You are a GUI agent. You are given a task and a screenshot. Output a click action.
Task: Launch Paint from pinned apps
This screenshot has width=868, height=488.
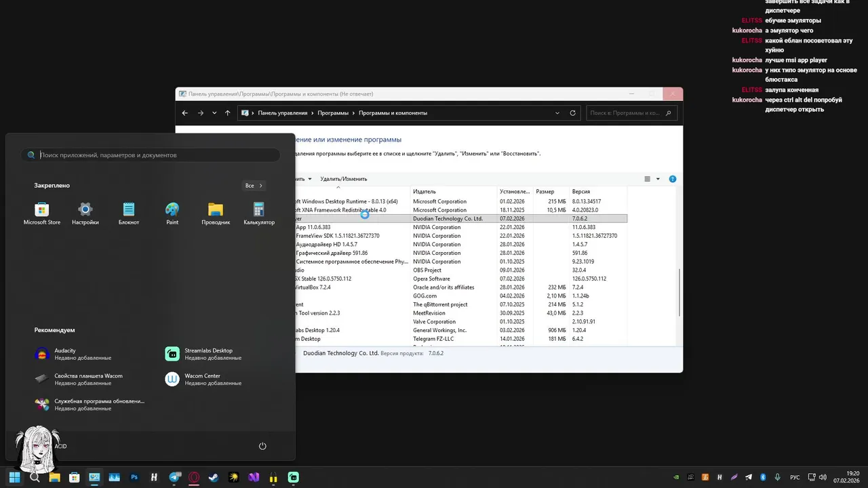(x=172, y=213)
